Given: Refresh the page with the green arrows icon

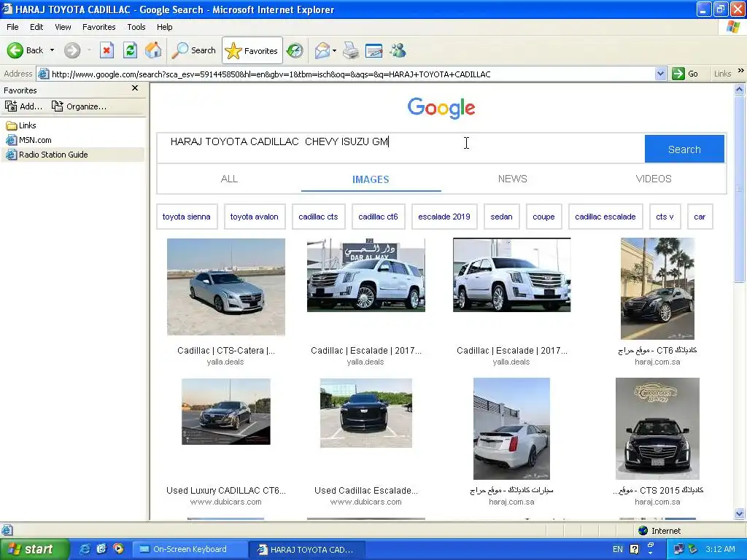Looking at the screenshot, I should tap(130, 50).
